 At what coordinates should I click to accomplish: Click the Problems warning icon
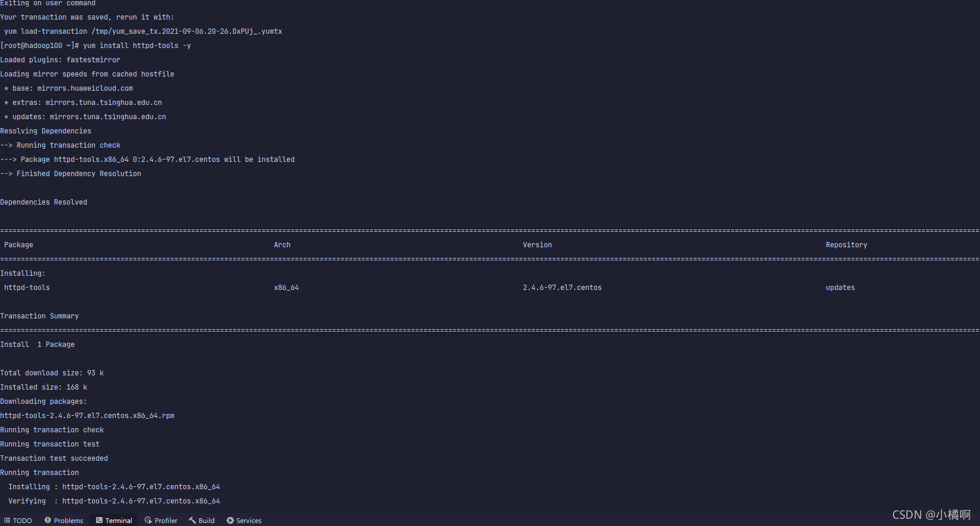48,520
